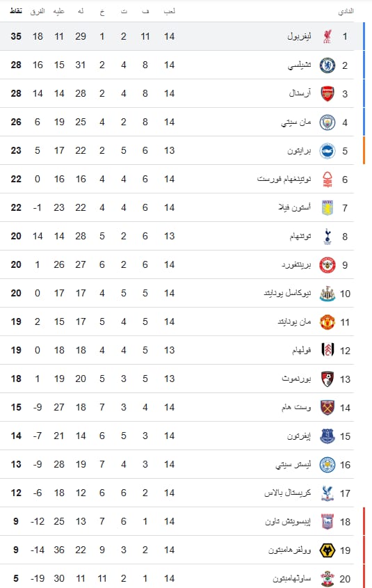Click the Everton club crest
Image resolution: width=372 pixels, height=588 pixels.
[x=327, y=436]
